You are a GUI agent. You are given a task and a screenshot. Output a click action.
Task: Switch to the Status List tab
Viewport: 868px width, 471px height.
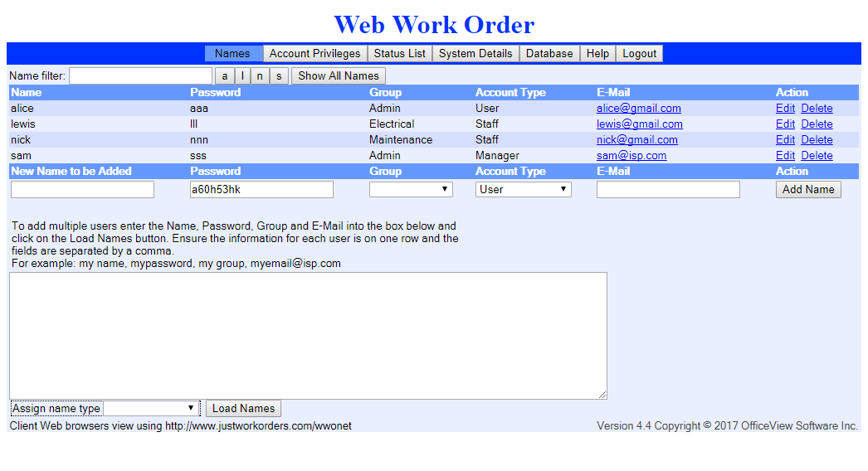[399, 54]
